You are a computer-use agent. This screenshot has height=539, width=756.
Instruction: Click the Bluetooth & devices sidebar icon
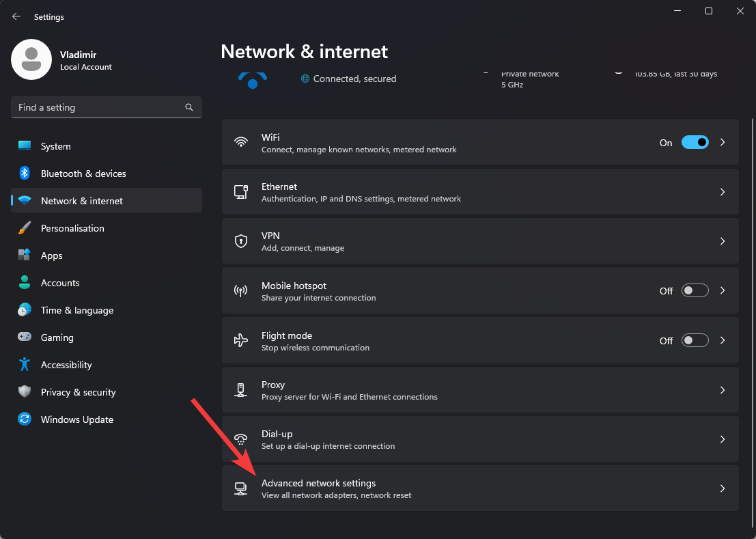point(25,174)
